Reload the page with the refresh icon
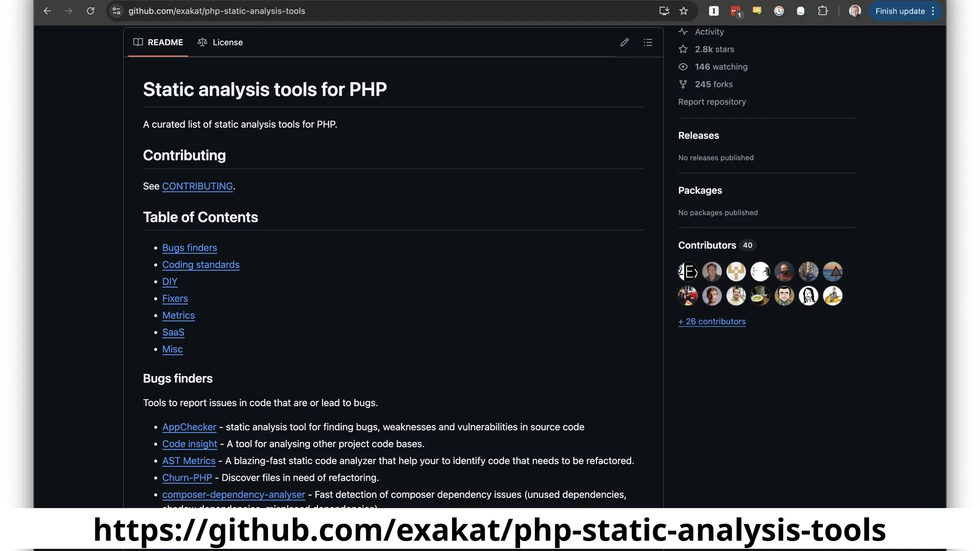 (90, 11)
